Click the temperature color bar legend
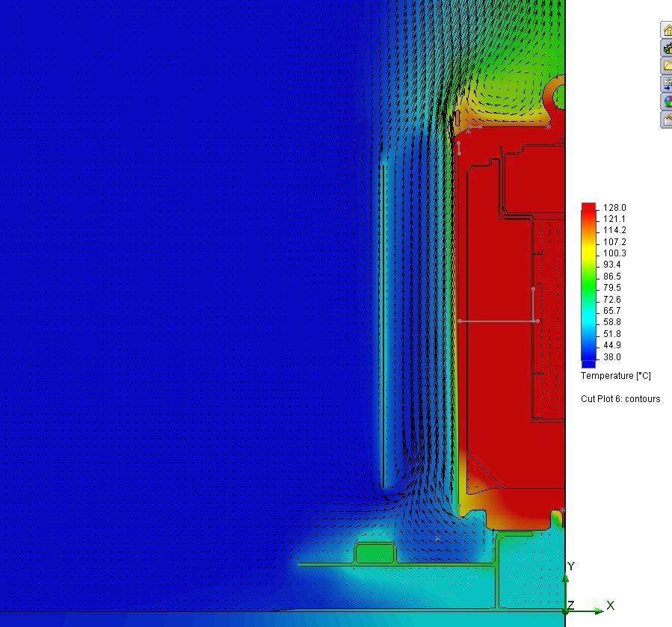The width and height of the screenshot is (672, 627). pos(588,285)
